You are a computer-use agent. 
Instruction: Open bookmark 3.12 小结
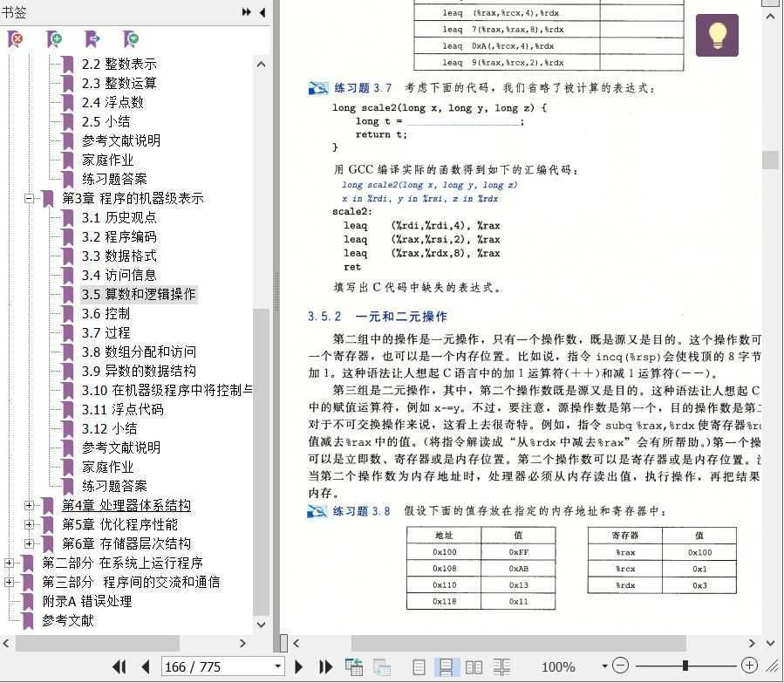click(x=109, y=428)
